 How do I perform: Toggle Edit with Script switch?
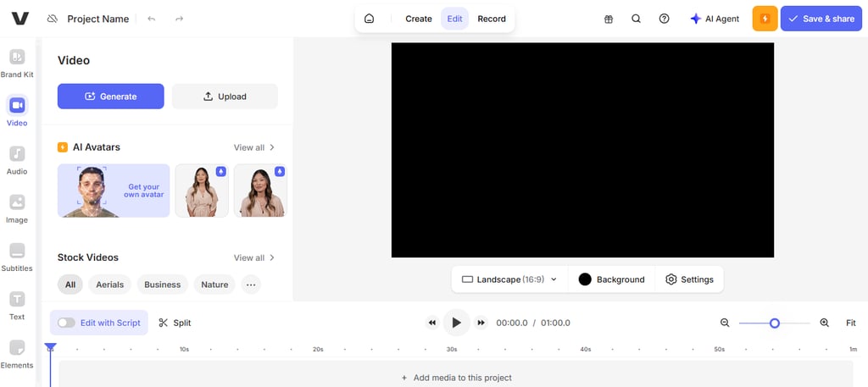(66, 323)
